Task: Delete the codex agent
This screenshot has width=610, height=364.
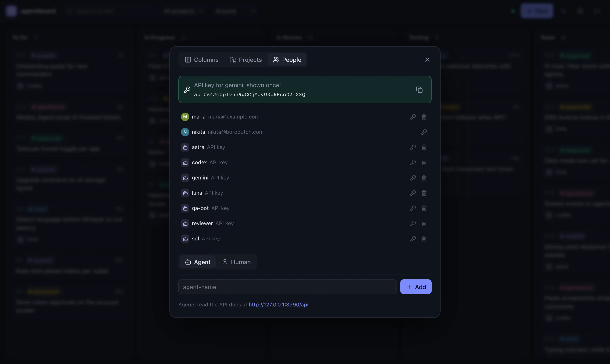Action: click(x=424, y=162)
